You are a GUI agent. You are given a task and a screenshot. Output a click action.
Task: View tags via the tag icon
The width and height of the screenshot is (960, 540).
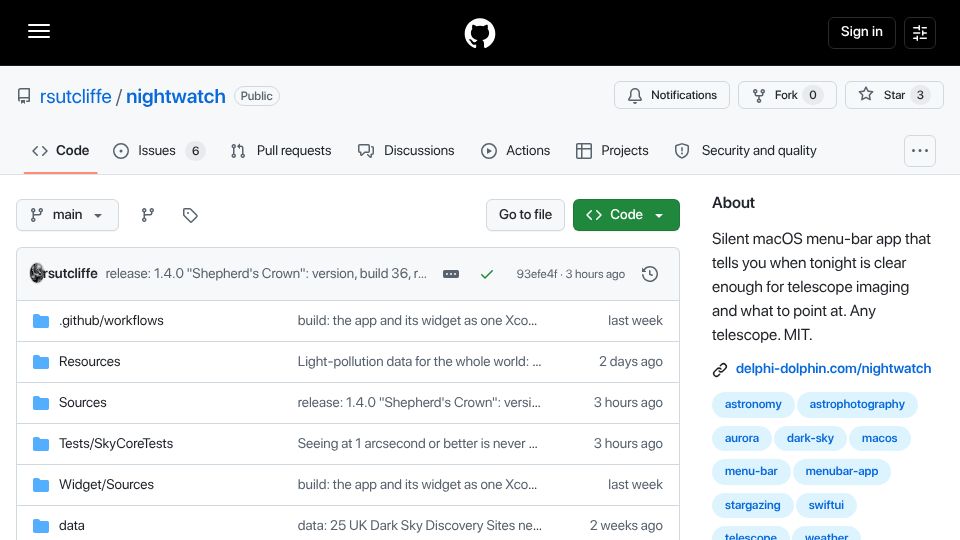[190, 215]
